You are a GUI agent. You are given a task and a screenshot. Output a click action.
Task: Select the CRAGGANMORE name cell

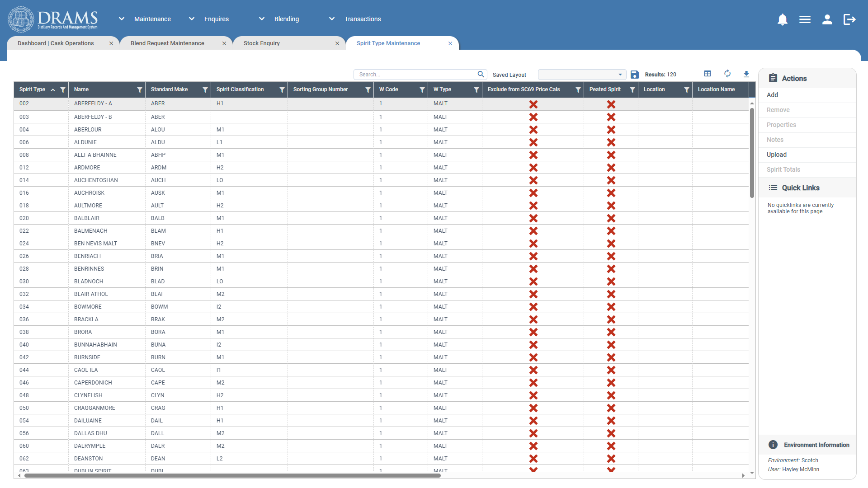[x=94, y=408]
